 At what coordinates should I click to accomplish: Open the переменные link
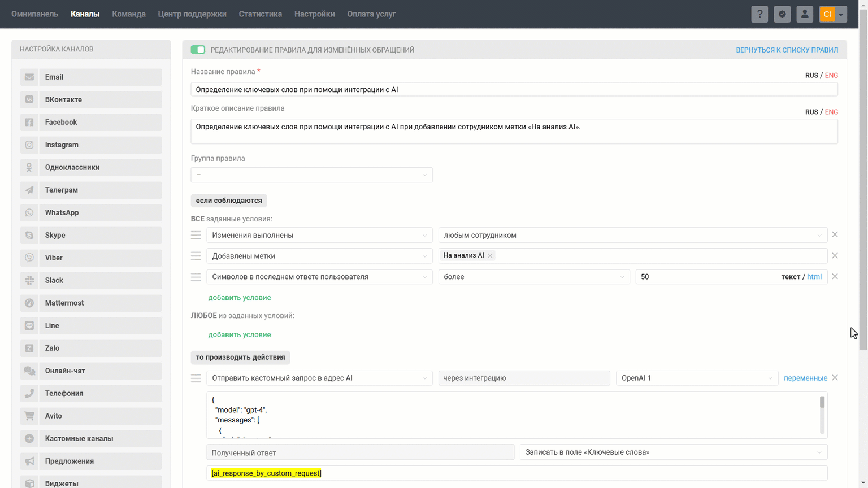coord(805,378)
